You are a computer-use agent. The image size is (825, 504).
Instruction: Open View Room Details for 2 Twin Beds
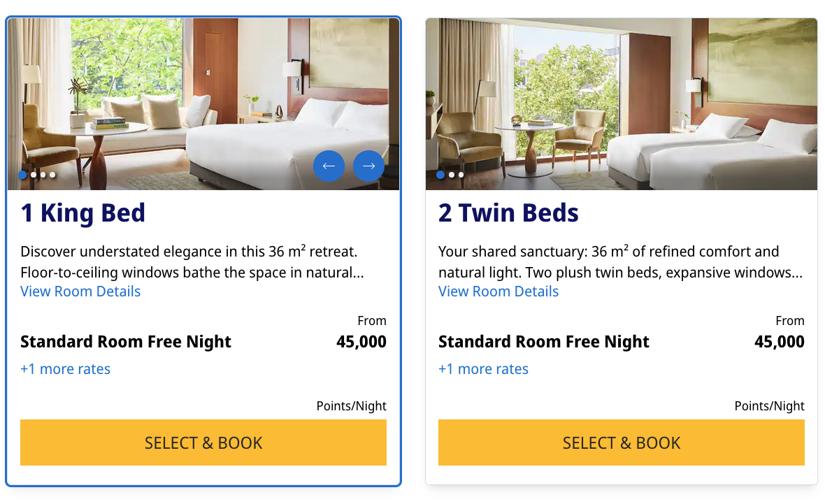[498, 291]
